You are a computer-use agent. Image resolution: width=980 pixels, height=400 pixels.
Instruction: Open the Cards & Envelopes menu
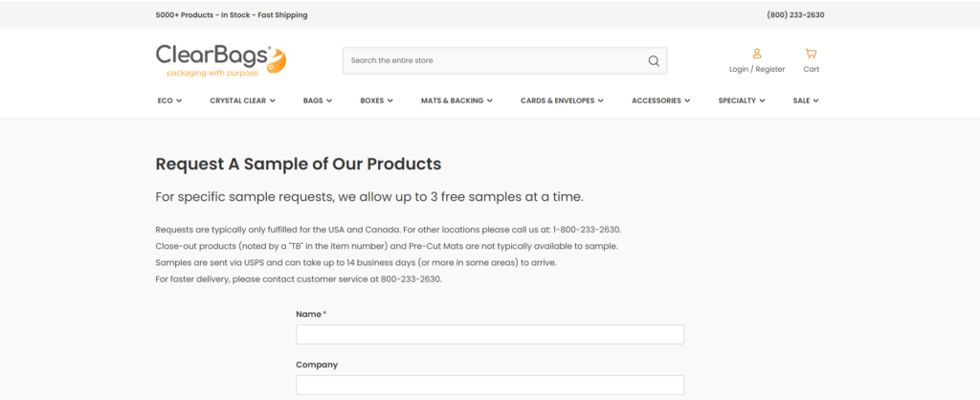point(562,100)
